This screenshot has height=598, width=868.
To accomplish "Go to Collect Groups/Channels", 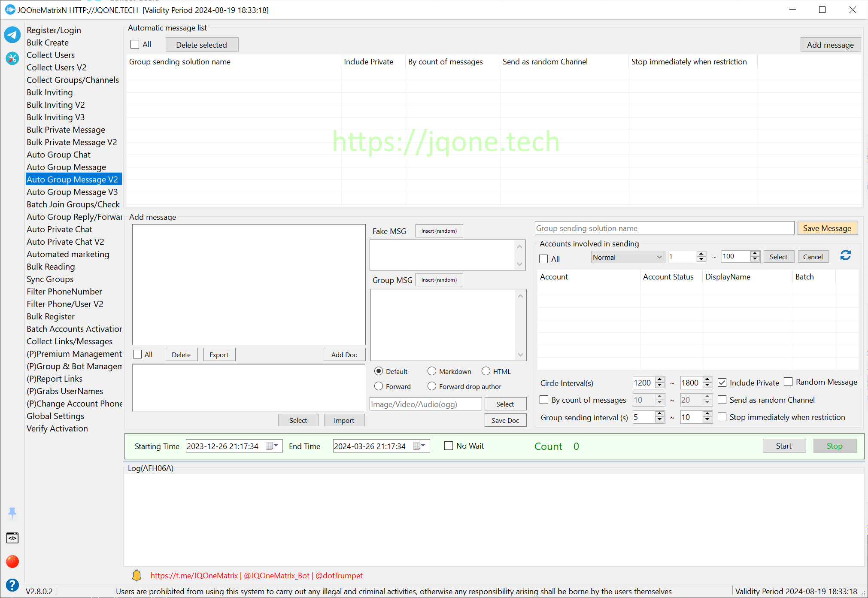I will coord(73,80).
